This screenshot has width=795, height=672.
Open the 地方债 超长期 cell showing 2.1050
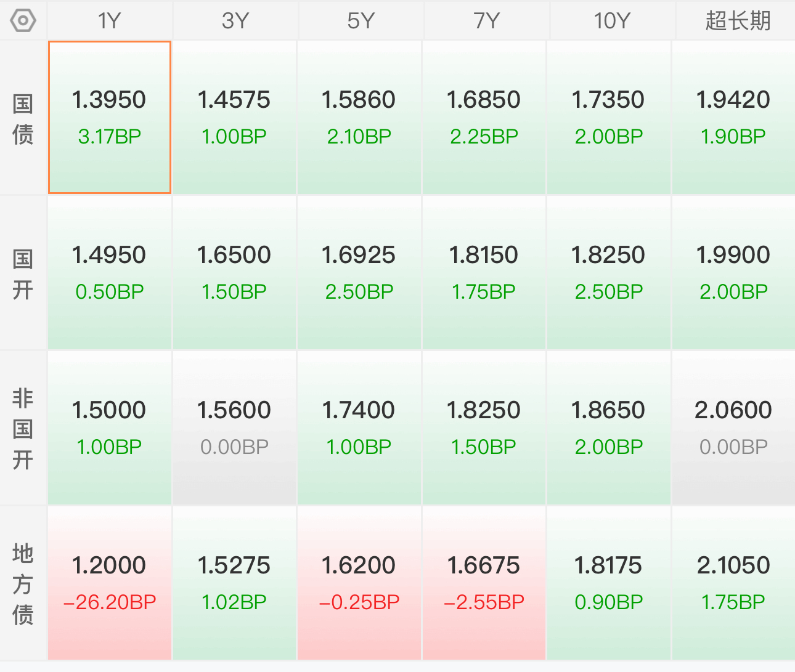coord(733,583)
